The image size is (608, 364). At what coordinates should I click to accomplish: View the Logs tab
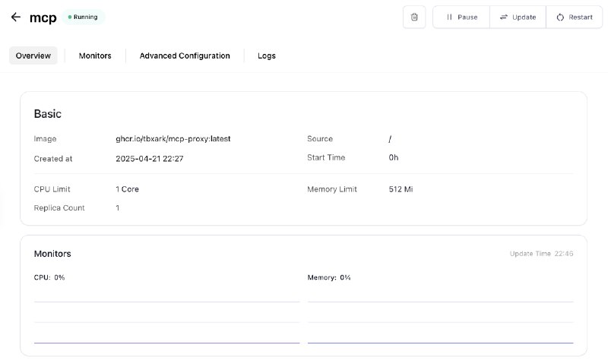tap(267, 55)
